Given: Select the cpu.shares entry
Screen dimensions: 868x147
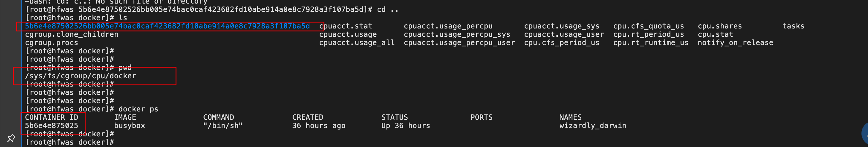Looking at the screenshot, I should (x=720, y=26).
